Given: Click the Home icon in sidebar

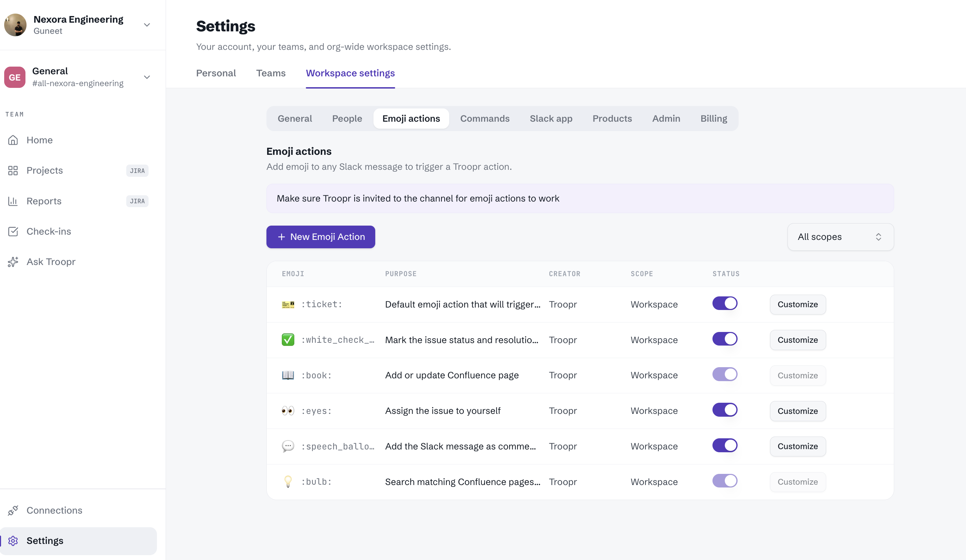Looking at the screenshot, I should coord(13,140).
